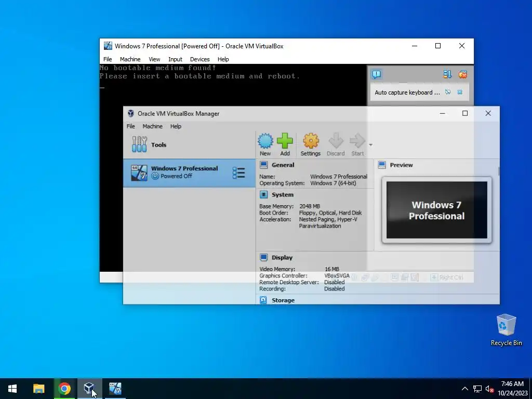Viewport: 532px width, 399px height.
Task: Click the don't-show-again icon on keyboard notification
Action: point(448,92)
